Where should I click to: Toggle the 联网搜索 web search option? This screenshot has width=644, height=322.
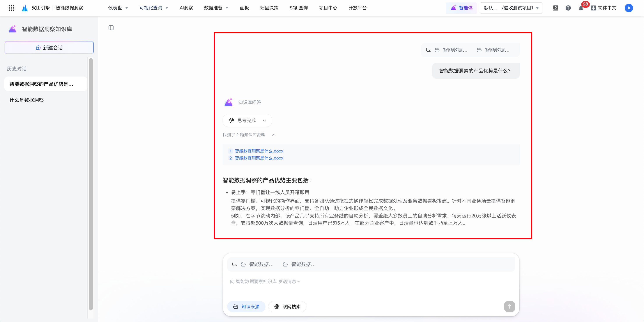coord(287,306)
